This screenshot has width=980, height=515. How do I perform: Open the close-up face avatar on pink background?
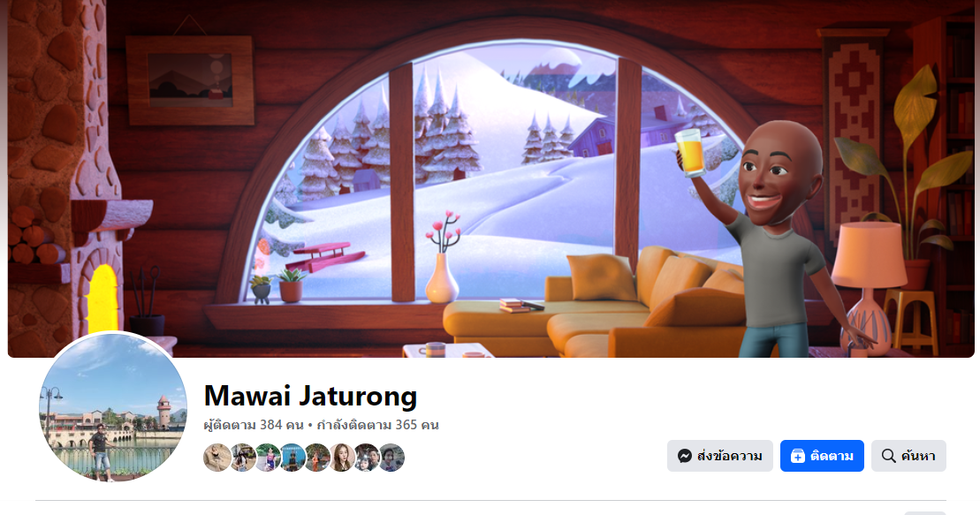click(342, 458)
